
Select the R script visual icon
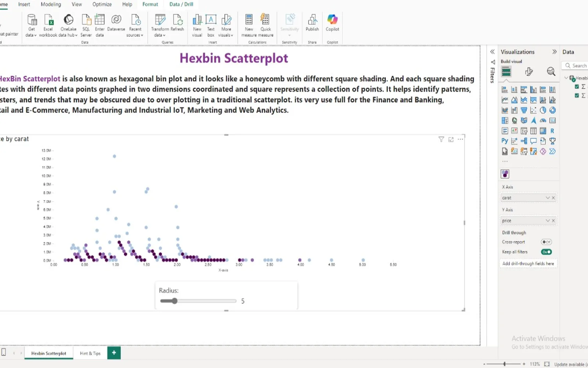(552, 131)
